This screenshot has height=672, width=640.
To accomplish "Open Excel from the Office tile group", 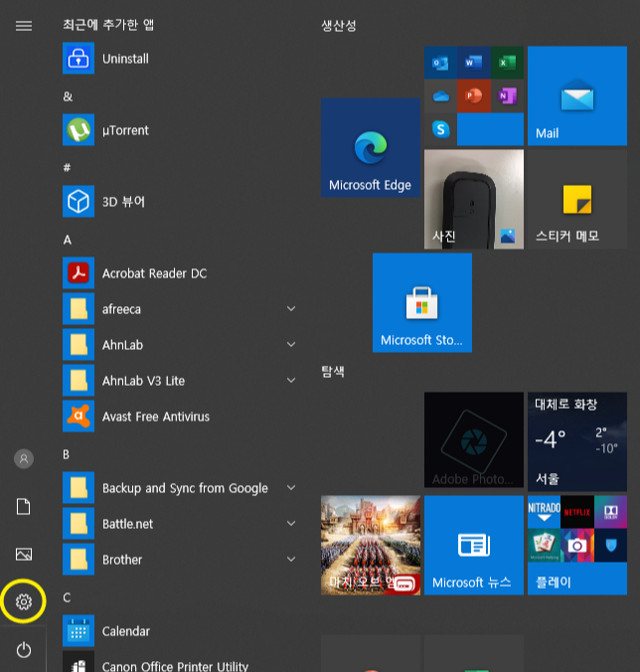I will pyautogui.click(x=507, y=63).
